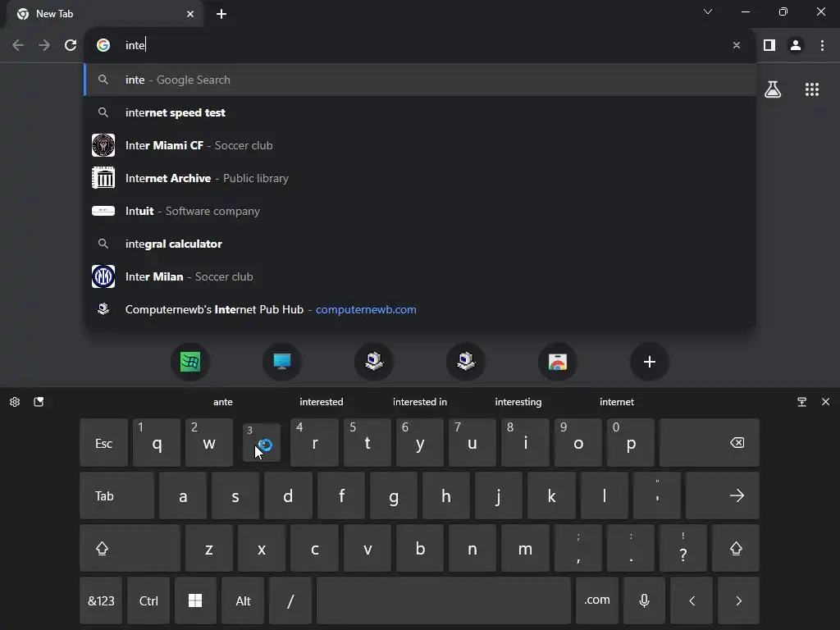The height and width of the screenshot is (630, 840).
Task: Tap the Tab key on the keyboard
Action: point(116,495)
